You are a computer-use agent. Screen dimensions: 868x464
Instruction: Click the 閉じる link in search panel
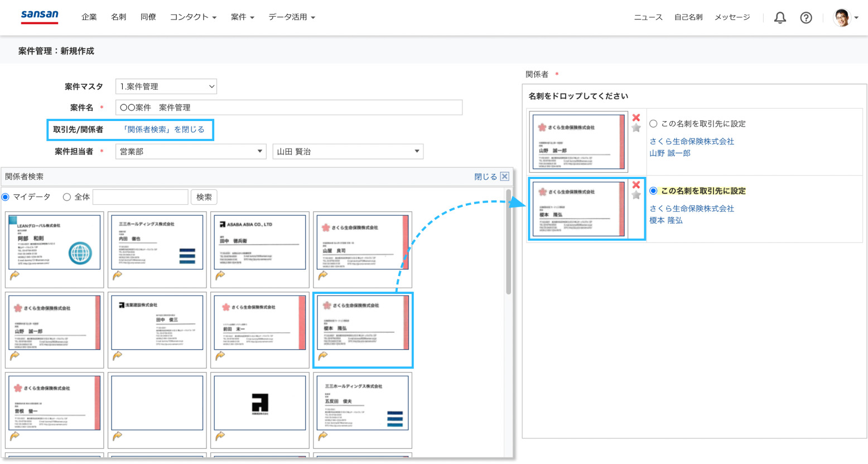(485, 177)
